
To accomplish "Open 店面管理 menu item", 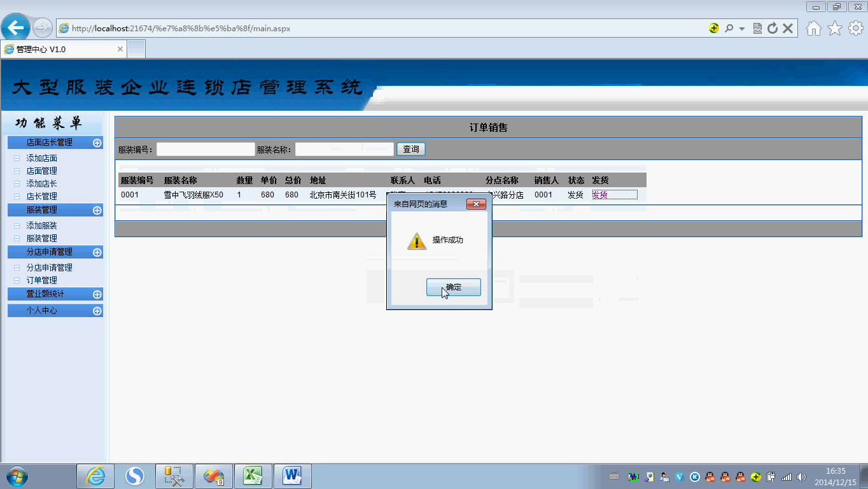I will [x=41, y=171].
